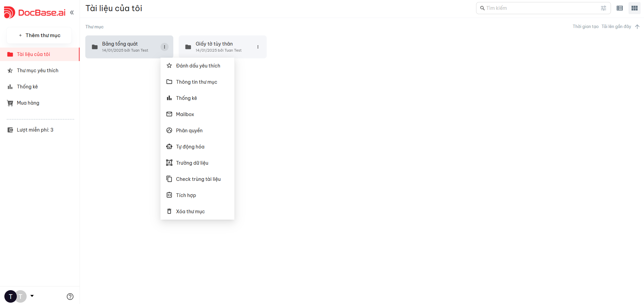Sort by Tải lên gần đây

click(616, 27)
